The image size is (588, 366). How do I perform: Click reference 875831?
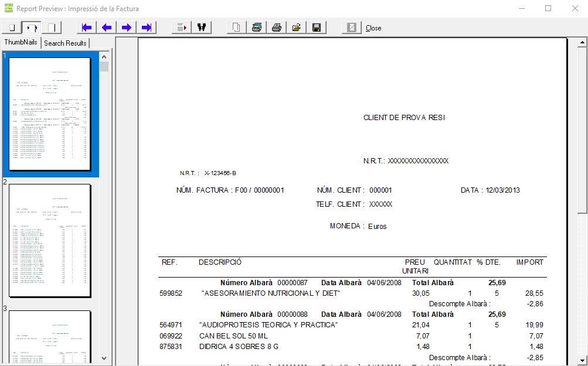pyautogui.click(x=171, y=347)
